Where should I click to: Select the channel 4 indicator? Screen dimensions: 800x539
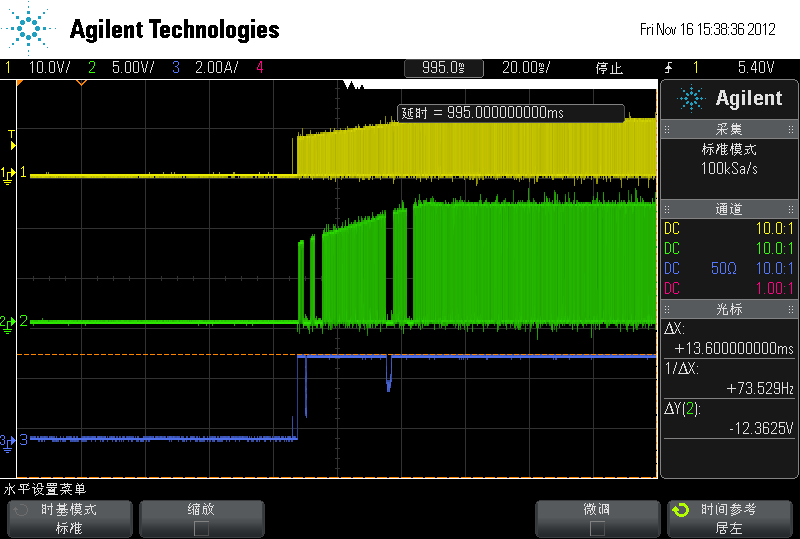(x=260, y=67)
